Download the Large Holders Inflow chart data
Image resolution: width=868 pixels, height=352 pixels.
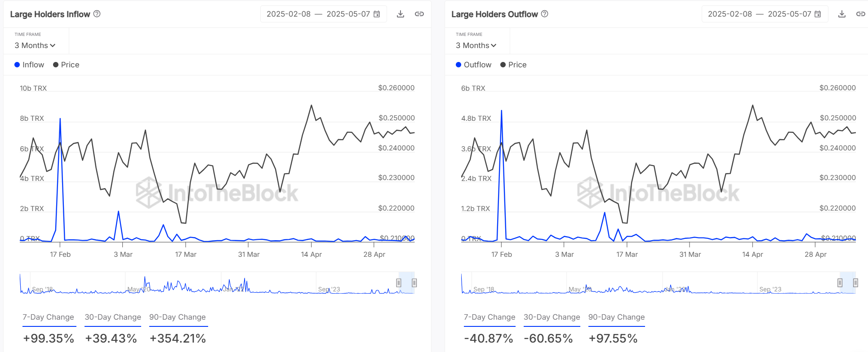pyautogui.click(x=401, y=14)
